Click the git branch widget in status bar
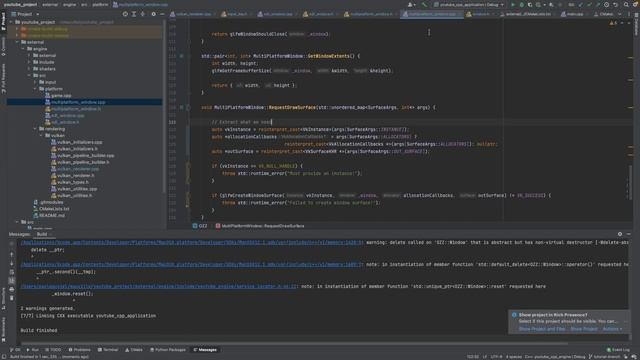This screenshot has width=640, height=360. 605,357
